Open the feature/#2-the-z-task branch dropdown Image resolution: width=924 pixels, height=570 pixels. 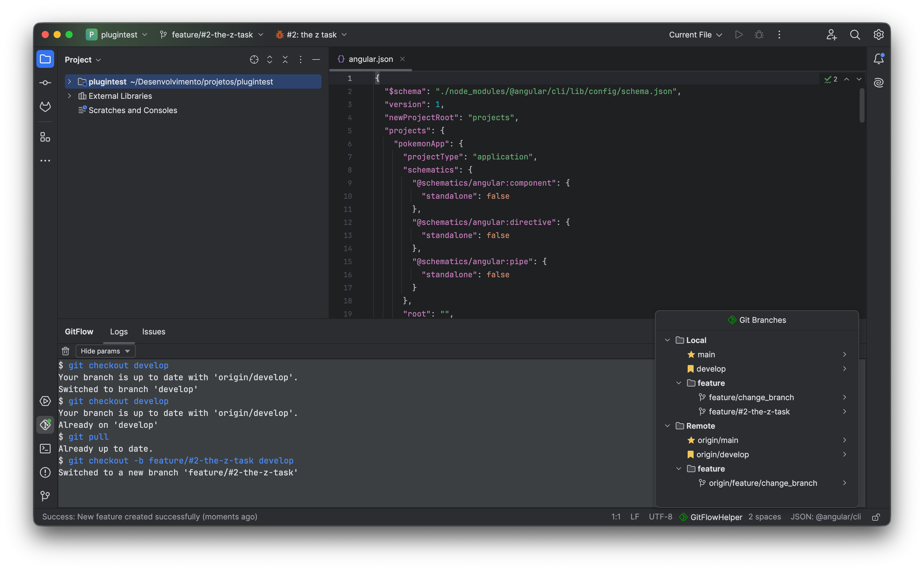(212, 35)
